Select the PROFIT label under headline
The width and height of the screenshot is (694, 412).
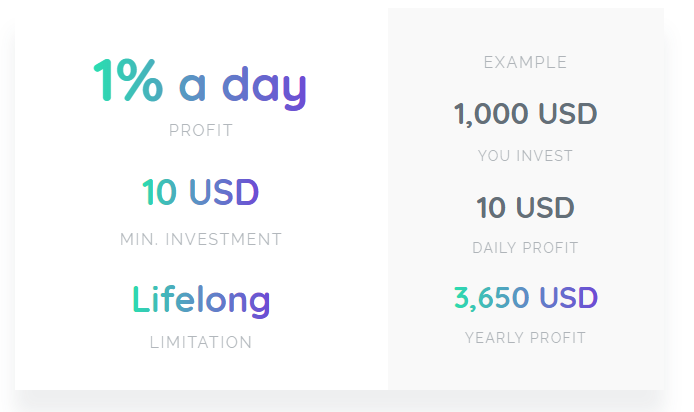coord(201,131)
